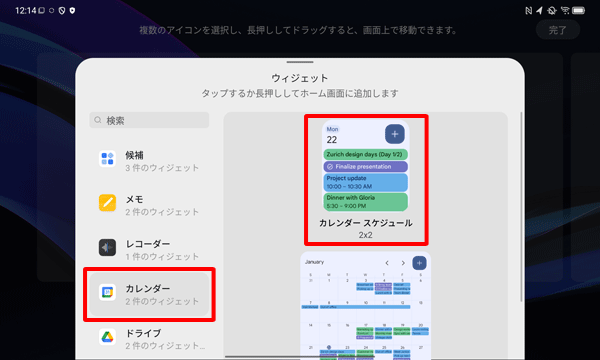Tap the shield status icon
This screenshot has height=360, width=600.
point(72,11)
